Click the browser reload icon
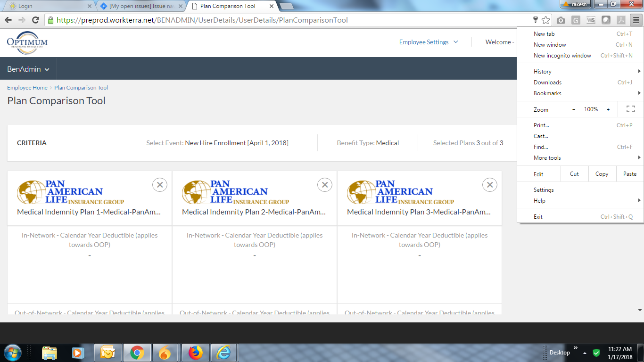The width and height of the screenshot is (644, 362). pyautogui.click(x=35, y=20)
